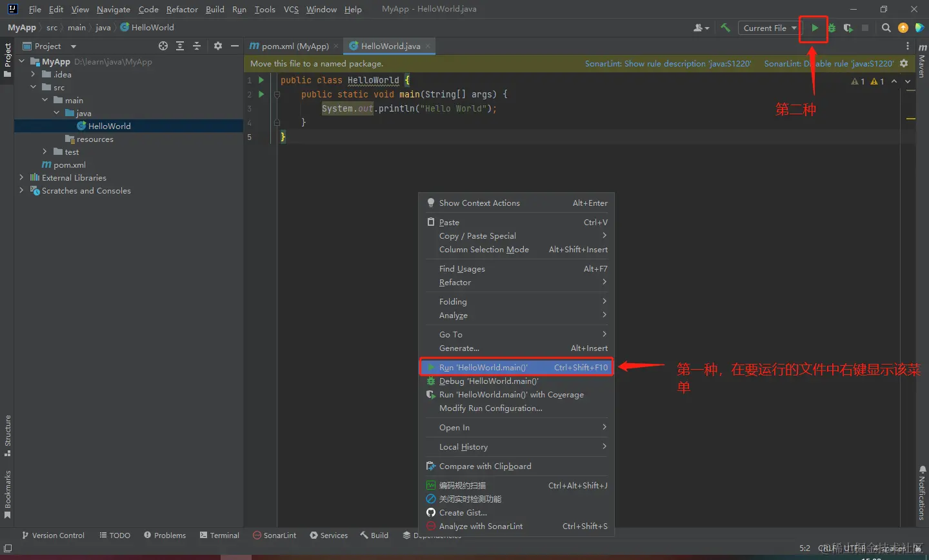
Task: Click the Build project hammer icon
Action: [725, 28]
